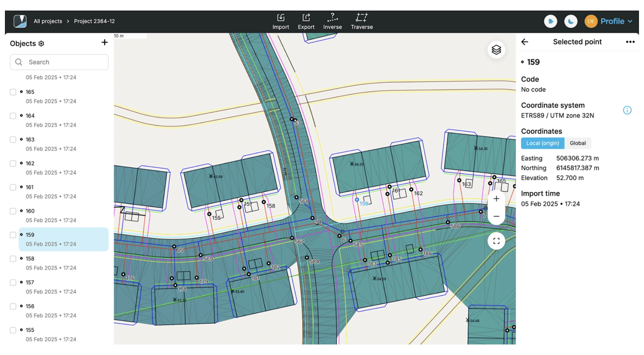Click the plus to add an object
Image resolution: width=644 pixels, height=355 pixels.
(105, 43)
